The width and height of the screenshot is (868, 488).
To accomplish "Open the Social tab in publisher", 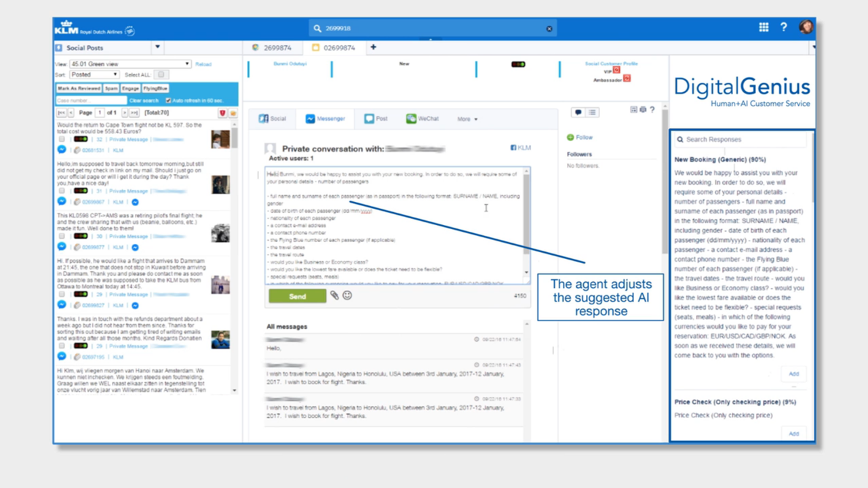I will tap(272, 119).
